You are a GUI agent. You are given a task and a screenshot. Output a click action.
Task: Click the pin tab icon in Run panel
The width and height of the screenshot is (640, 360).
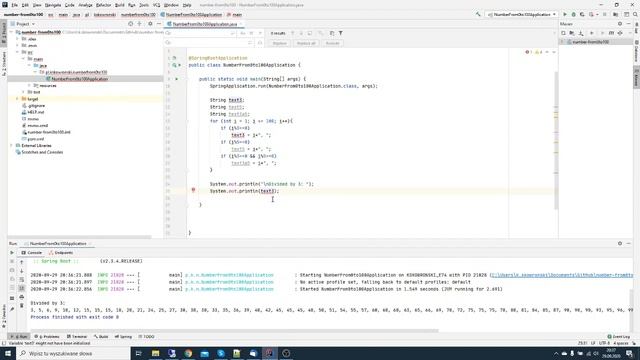pos(12,309)
